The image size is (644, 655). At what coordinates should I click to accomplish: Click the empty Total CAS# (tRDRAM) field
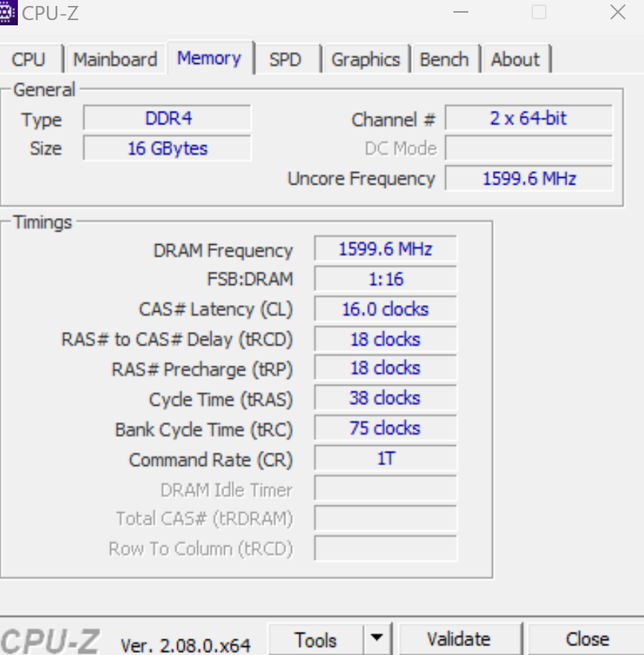coord(386,518)
